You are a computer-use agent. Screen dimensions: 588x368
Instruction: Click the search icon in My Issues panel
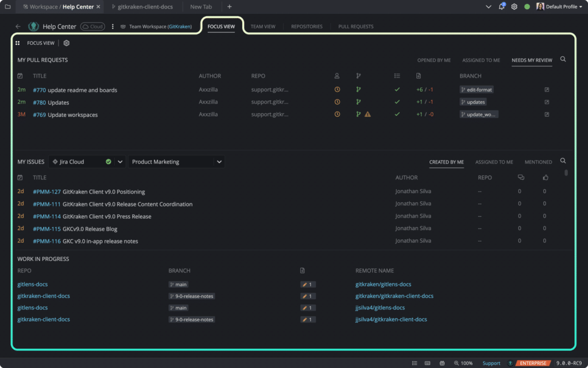(563, 161)
